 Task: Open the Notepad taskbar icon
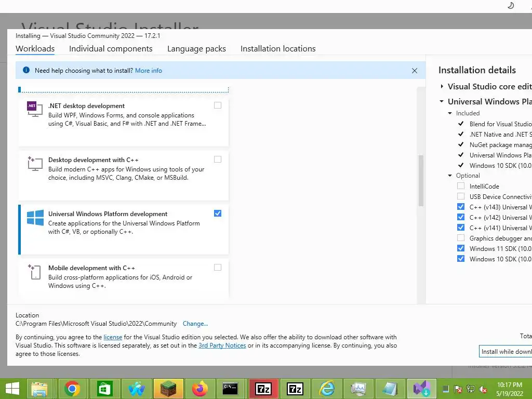(390, 389)
